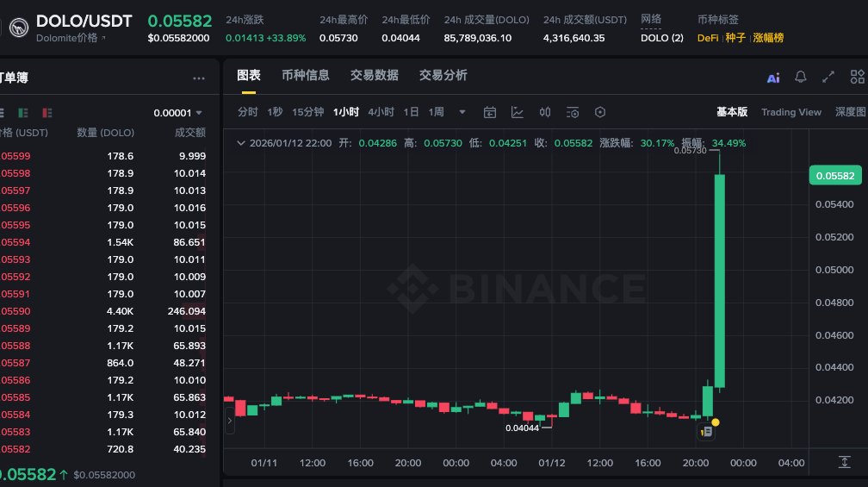Switch to the 币种信息 tab
The image size is (868, 487).
click(305, 75)
